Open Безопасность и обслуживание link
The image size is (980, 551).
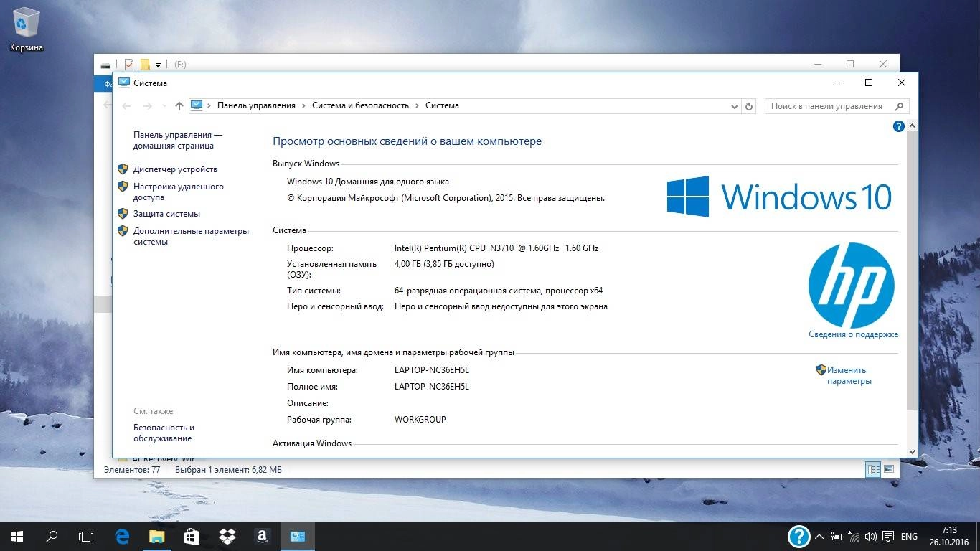164,433
